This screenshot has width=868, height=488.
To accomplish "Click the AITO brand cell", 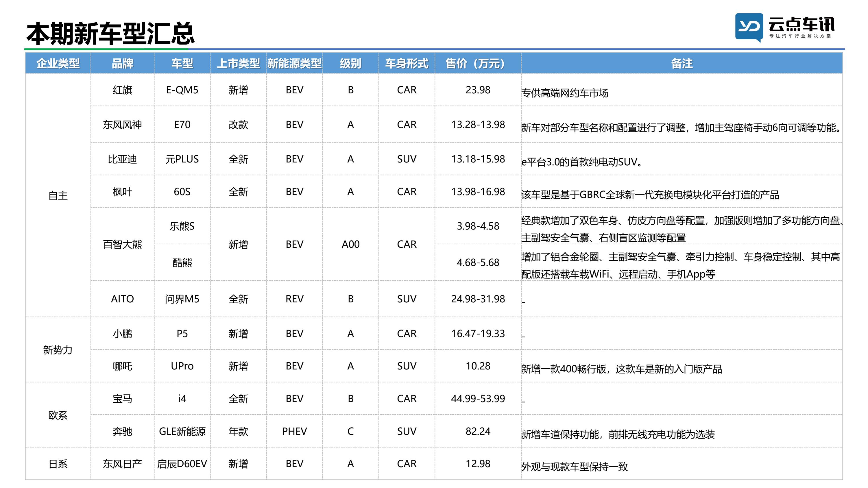I will pos(122,299).
